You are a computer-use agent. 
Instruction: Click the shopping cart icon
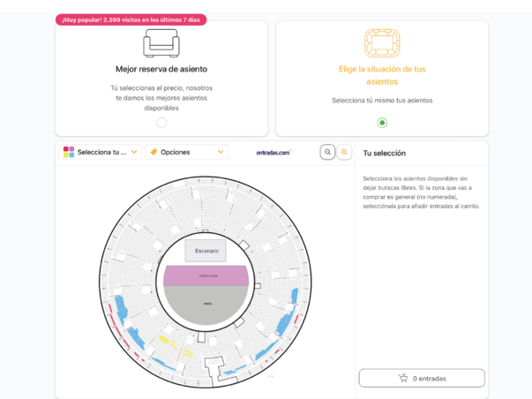pyautogui.click(x=403, y=378)
